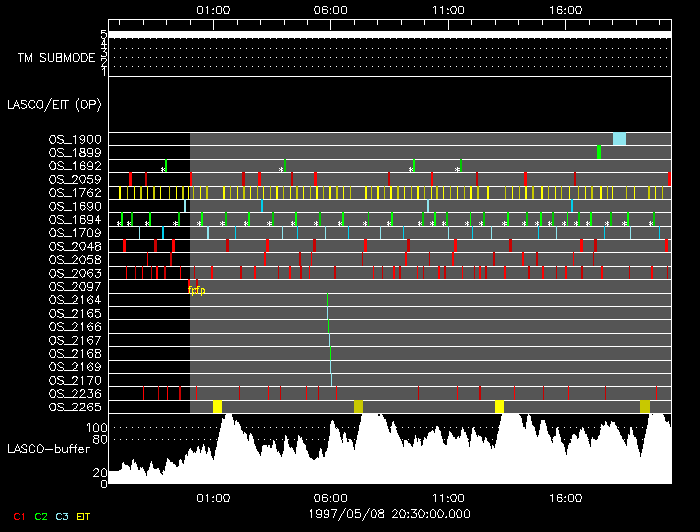Click the 06:00 tick label on top axis
This screenshot has width=700, height=532.
pyautogui.click(x=330, y=9)
